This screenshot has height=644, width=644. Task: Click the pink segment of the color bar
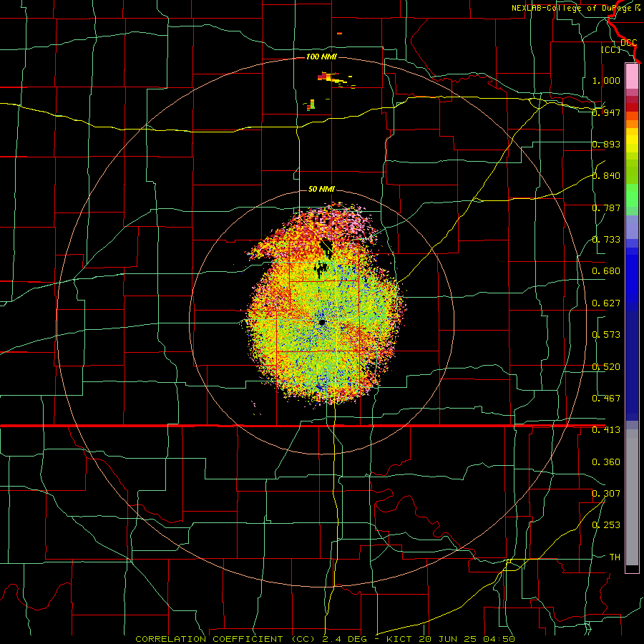coord(632,76)
